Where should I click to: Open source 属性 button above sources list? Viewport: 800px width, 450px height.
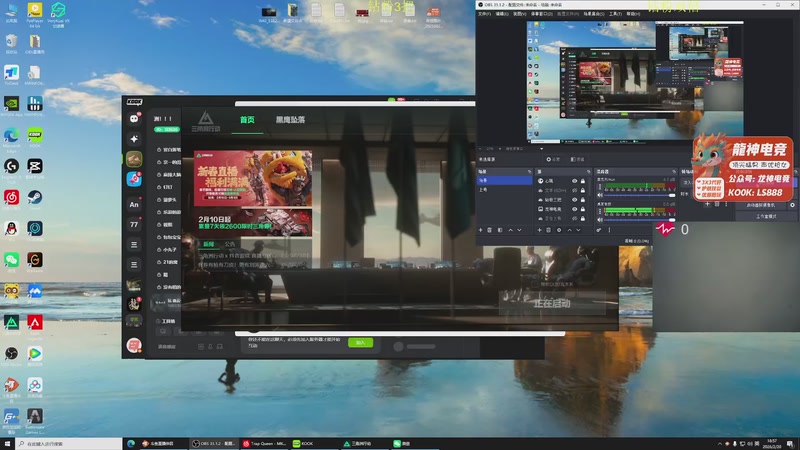click(x=553, y=159)
